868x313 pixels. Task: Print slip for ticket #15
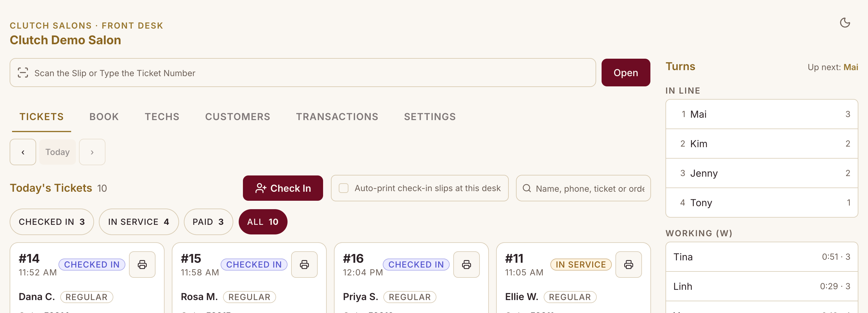tap(304, 265)
